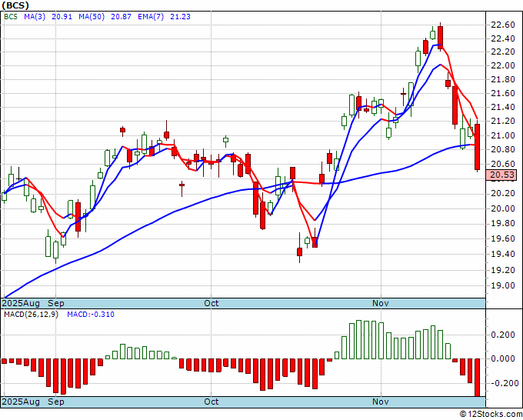This screenshot has width=523, height=420.
Task: Click the peak red candlestick near 22.60
Action: [440, 38]
